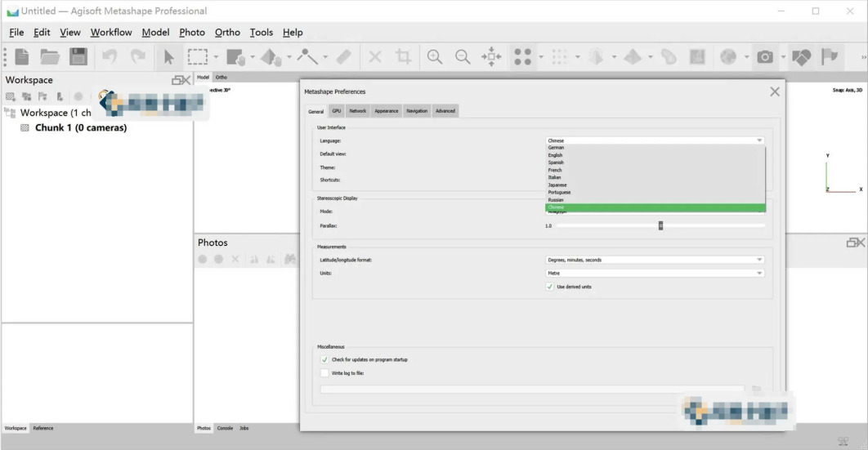Toggle the Use derived units checkbox

550,287
